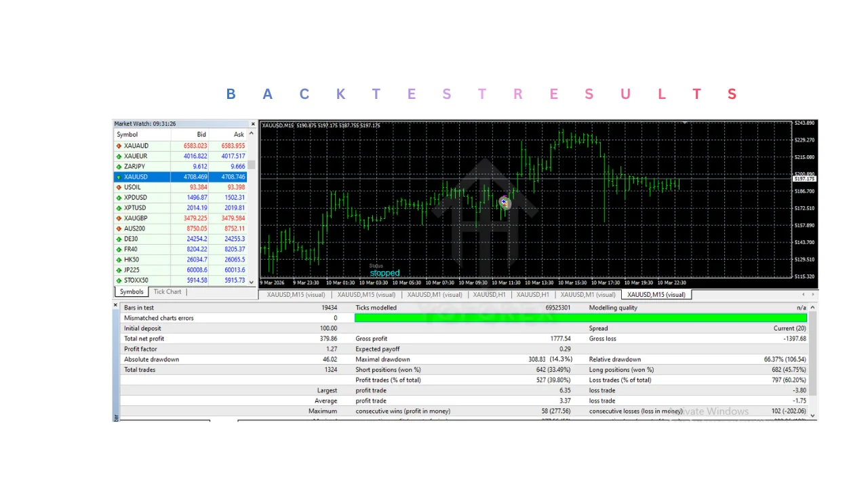Viewport: 868px width, 488px height.
Task: Click the green modelling quality progress bar
Action: (580, 318)
